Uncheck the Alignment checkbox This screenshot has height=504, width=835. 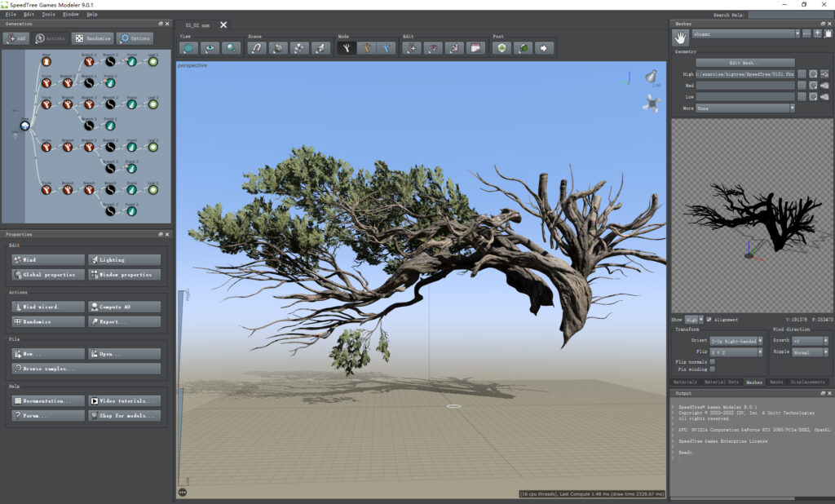point(709,320)
